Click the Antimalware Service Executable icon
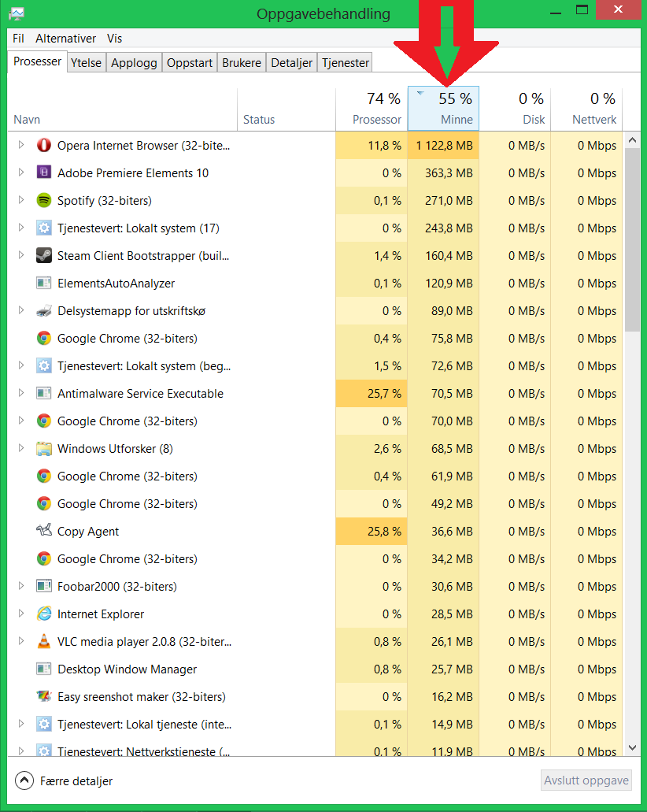Image resolution: width=647 pixels, height=812 pixels. click(x=44, y=394)
